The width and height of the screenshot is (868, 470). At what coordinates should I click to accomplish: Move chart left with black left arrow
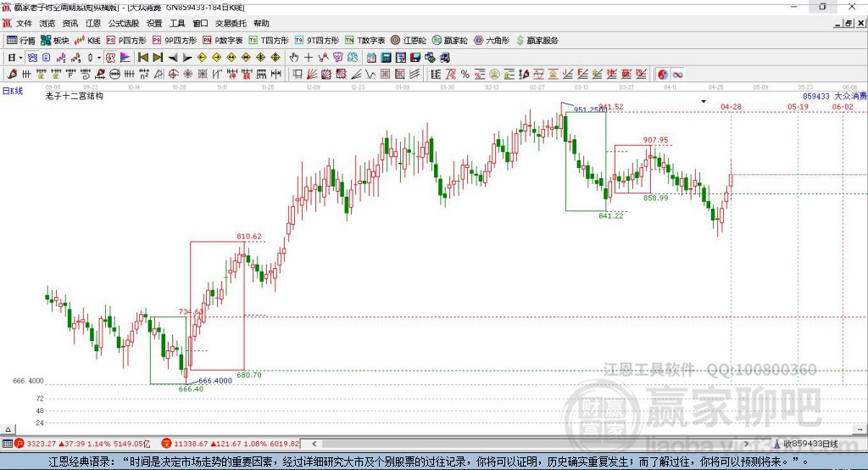pyautogui.click(x=173, y=57)
